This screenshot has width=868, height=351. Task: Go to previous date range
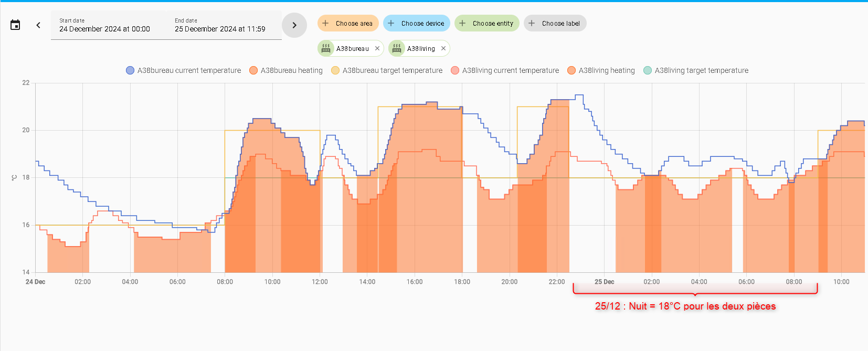point(38,25)
